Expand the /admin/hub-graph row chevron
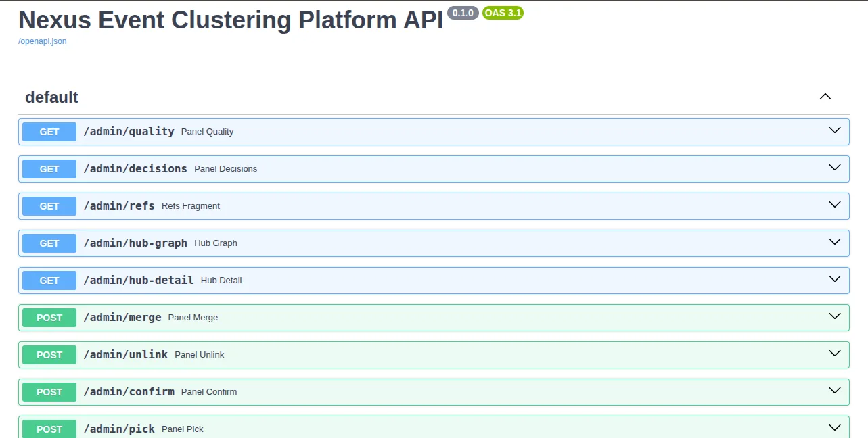 click(x=835, y=242)
